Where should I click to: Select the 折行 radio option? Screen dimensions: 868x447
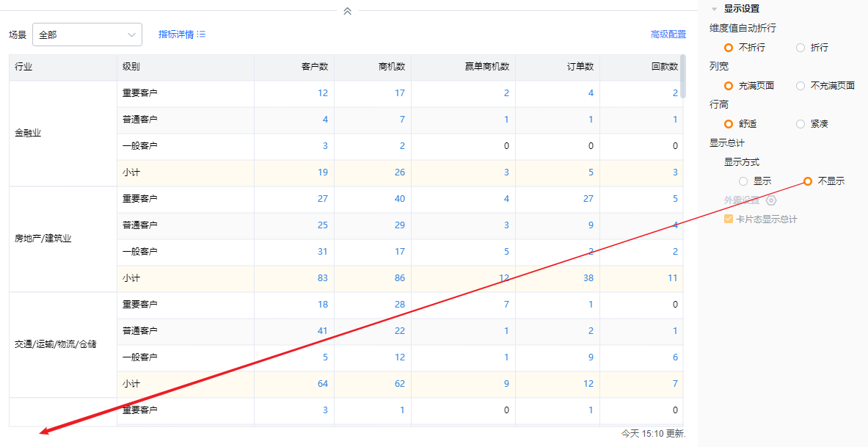pyautogui.click(x=800, y=48)
